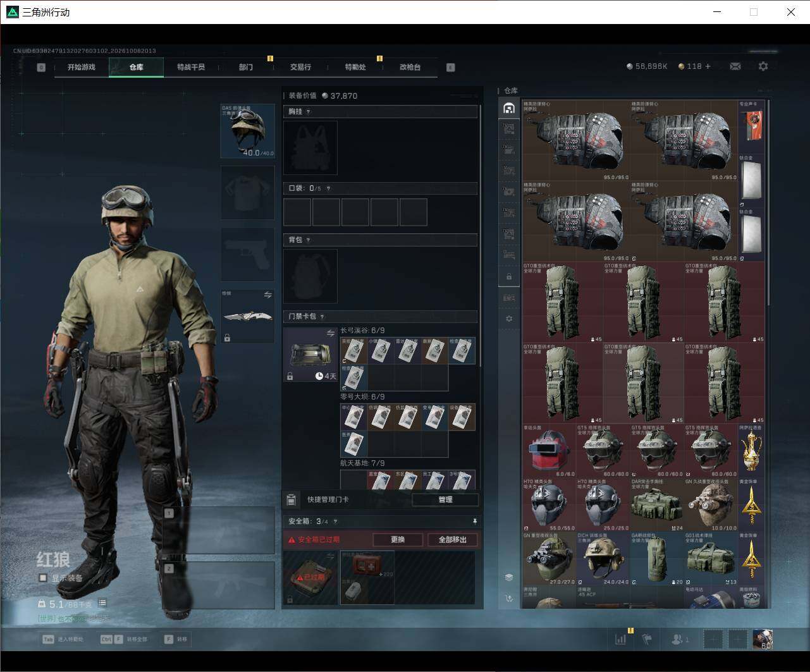Viewport: 810px width, 672px height.
Task: Click the 56,696K currency balance
Action: tap(647, 66)
